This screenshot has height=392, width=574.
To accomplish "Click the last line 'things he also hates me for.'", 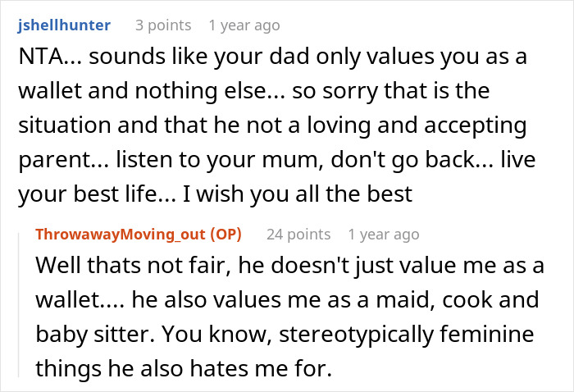I will (182, 370).
